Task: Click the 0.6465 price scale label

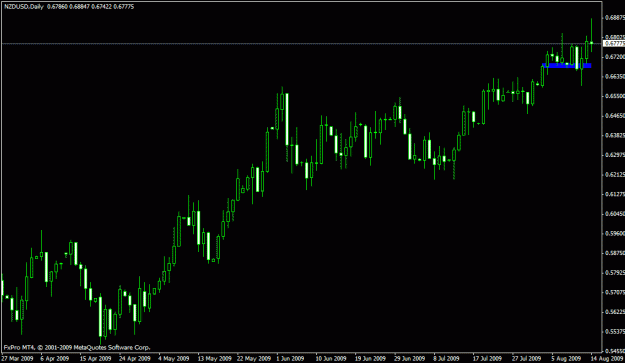Action: point(615,116)
